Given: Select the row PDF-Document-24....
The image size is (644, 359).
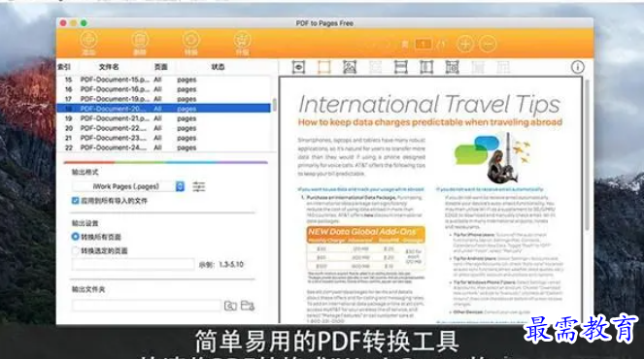Looking at the screenshot, I should 163,147.
